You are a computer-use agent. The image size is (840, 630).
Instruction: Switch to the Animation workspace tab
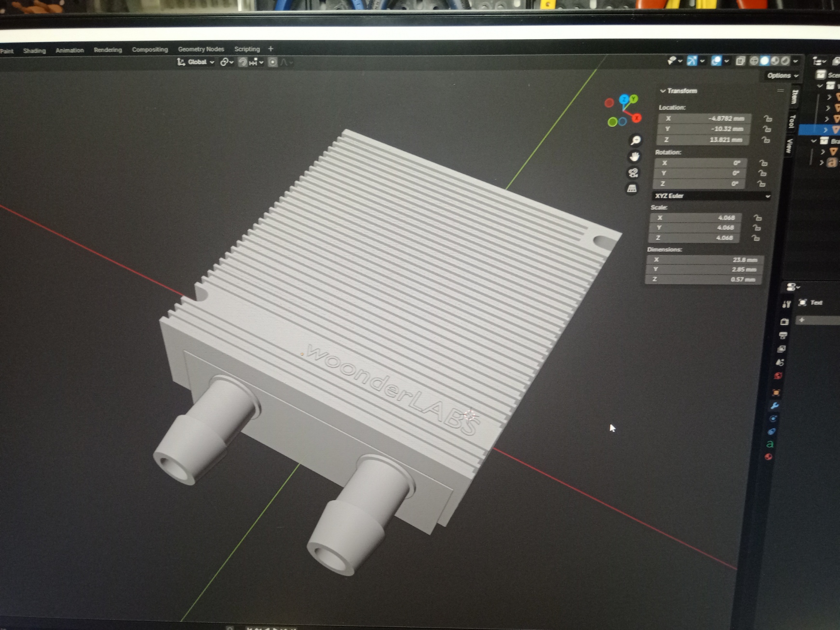[x=69, y=50]
